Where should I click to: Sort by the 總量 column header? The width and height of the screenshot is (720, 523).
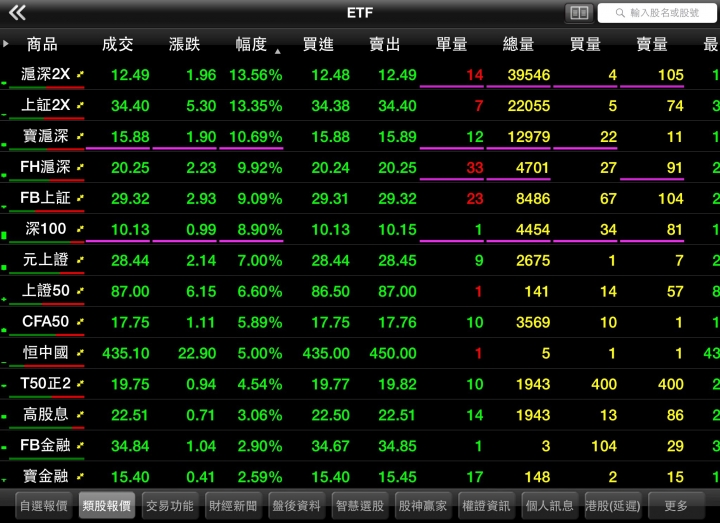518,44
